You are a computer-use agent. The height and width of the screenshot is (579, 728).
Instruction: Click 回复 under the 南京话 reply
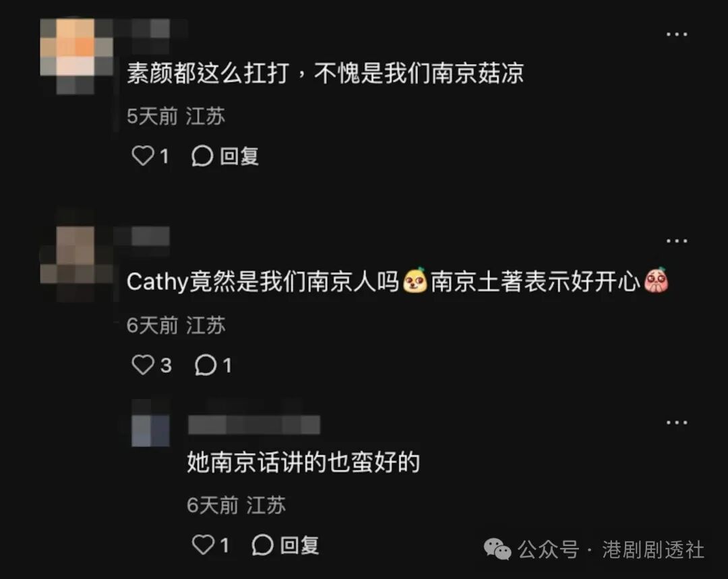click(299, 545)
